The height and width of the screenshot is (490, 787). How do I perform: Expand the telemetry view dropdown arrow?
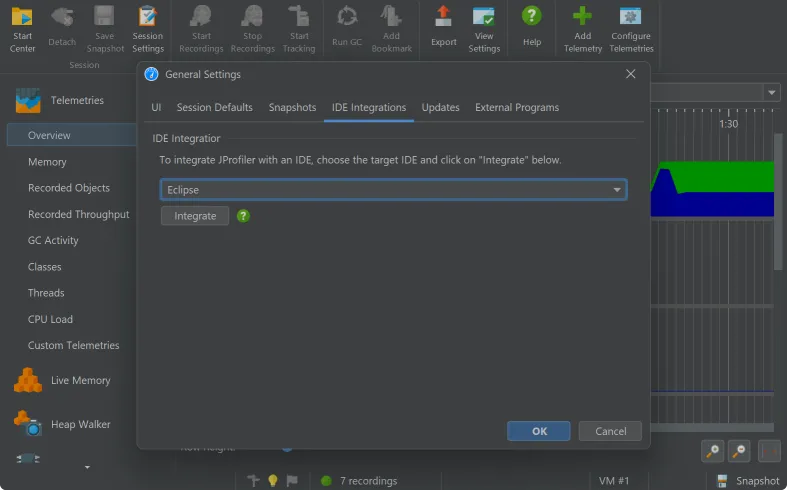[x=771, y=92]
